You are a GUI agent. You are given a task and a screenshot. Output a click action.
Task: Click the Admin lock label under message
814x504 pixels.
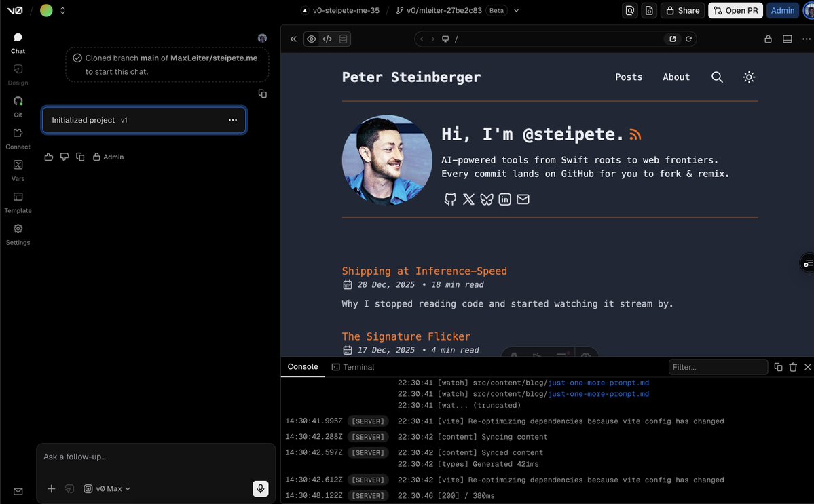point(108,157)
